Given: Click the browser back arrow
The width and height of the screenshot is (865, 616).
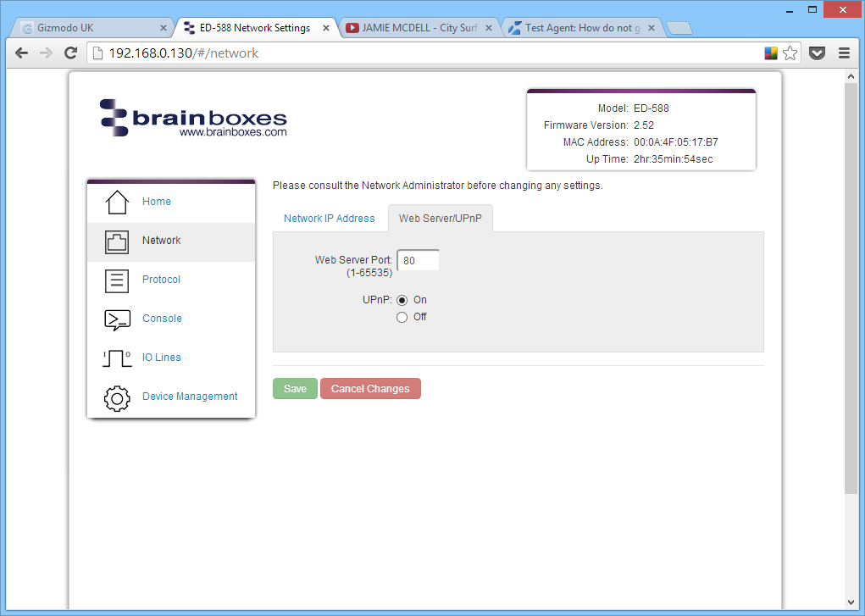Looking at the screenshot, I should (21, 53).
